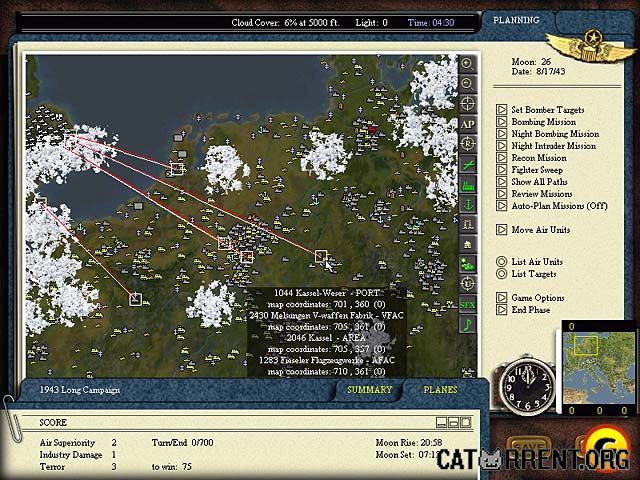640x480 pixels.
Task: Toggle the bridge/rail targets filter icon
Action: pyautogui.click(x=467, y=224)
